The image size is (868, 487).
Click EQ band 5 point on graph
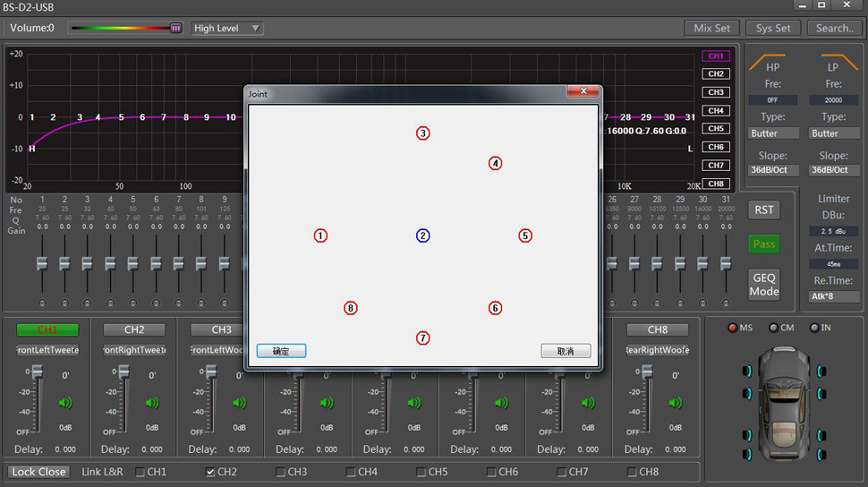tap(121, 117)
